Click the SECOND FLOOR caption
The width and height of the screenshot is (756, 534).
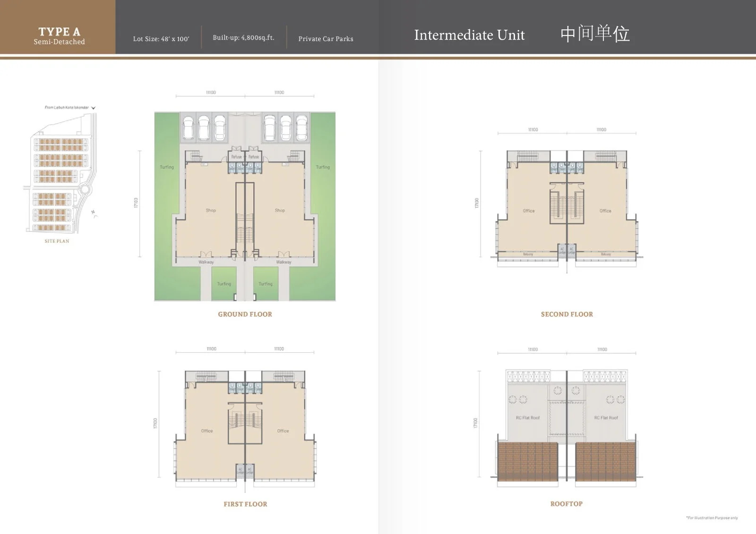tap(567, 314)
